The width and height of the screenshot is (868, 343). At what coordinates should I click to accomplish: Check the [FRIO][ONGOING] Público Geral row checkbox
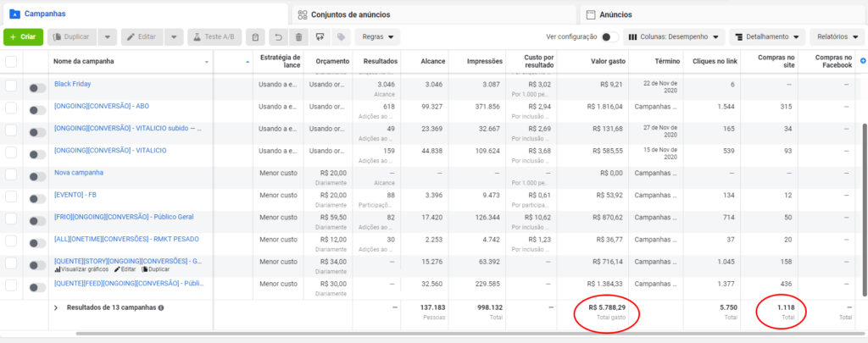pos(11,219)
